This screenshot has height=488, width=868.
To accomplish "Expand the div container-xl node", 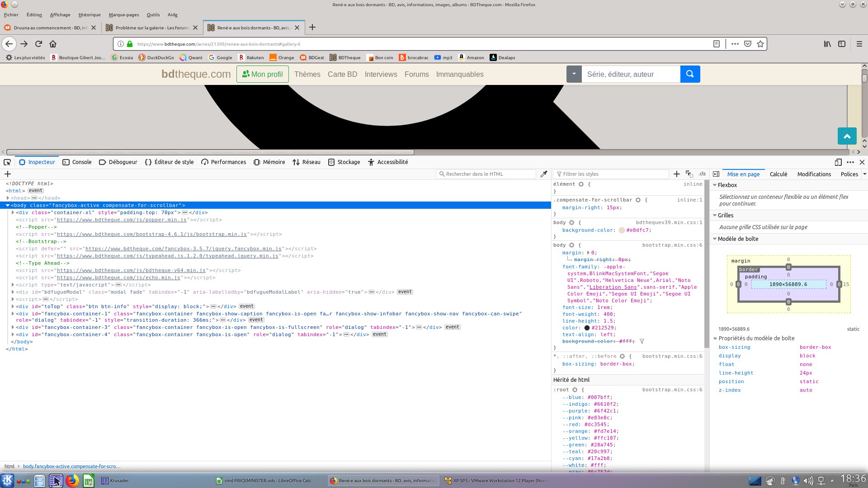I will 13,212.
